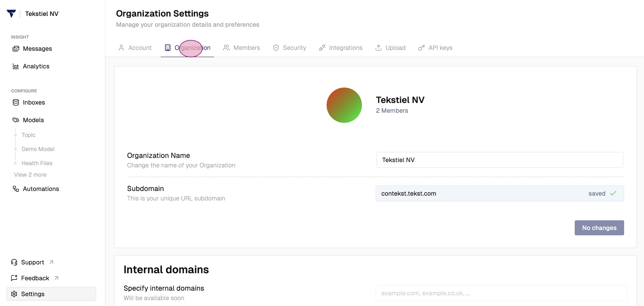Select the Organization tab
Screen dimensions: 644x306
pyautogui.click(x=187, y=48)
